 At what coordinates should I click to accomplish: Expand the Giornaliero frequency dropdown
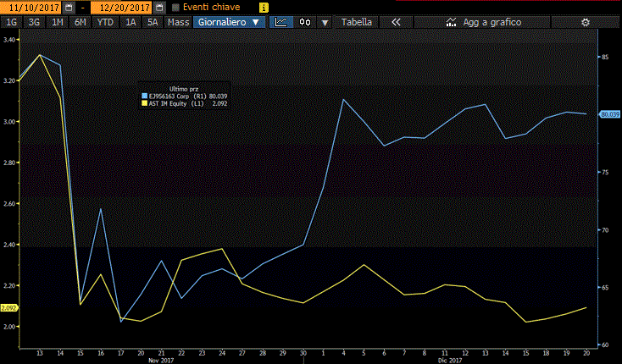[x=230, y=22]
